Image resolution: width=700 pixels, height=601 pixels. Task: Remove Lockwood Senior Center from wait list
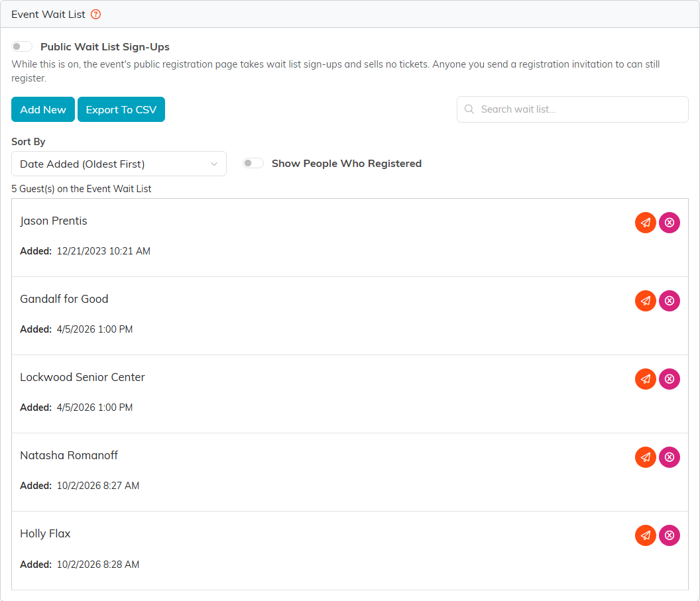(670, 379)
